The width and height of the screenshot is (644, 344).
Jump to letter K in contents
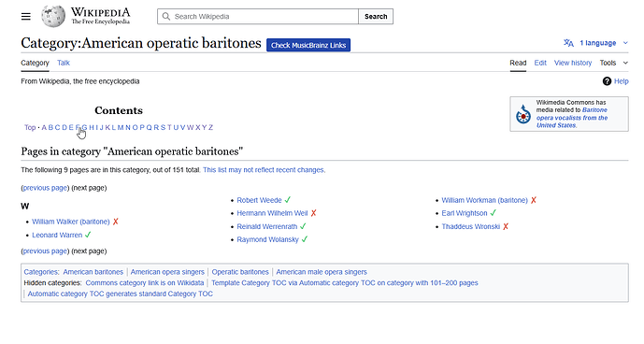107,127
